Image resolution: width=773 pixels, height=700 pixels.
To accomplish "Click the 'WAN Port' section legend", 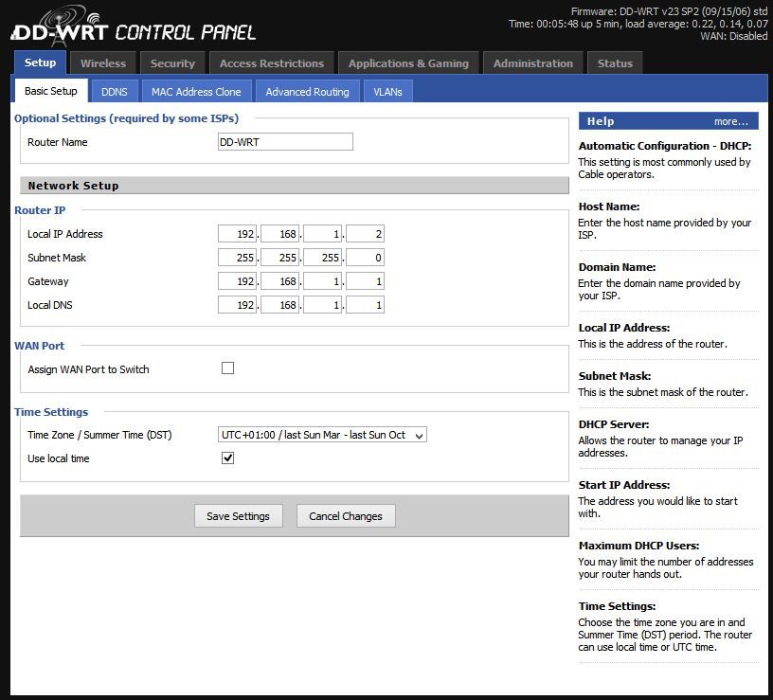I will point(40,346).
